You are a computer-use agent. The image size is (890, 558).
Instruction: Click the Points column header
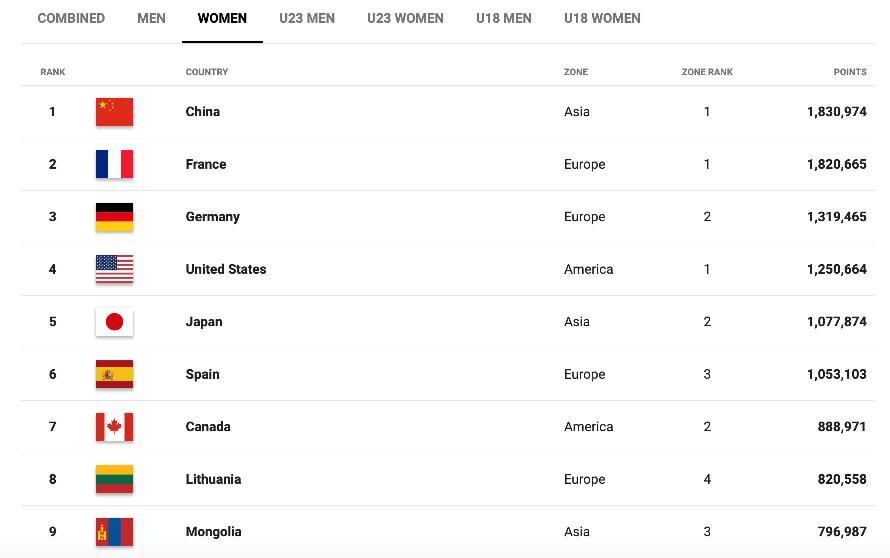[850, 72]
